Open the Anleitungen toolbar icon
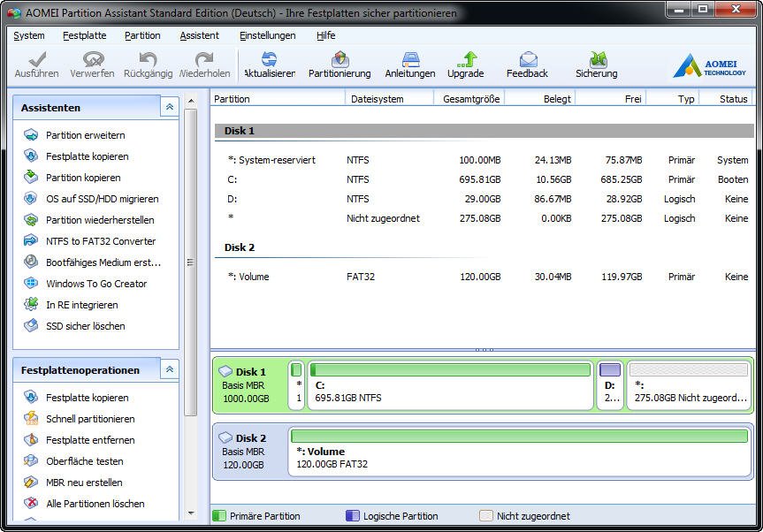 click(411, 59)
